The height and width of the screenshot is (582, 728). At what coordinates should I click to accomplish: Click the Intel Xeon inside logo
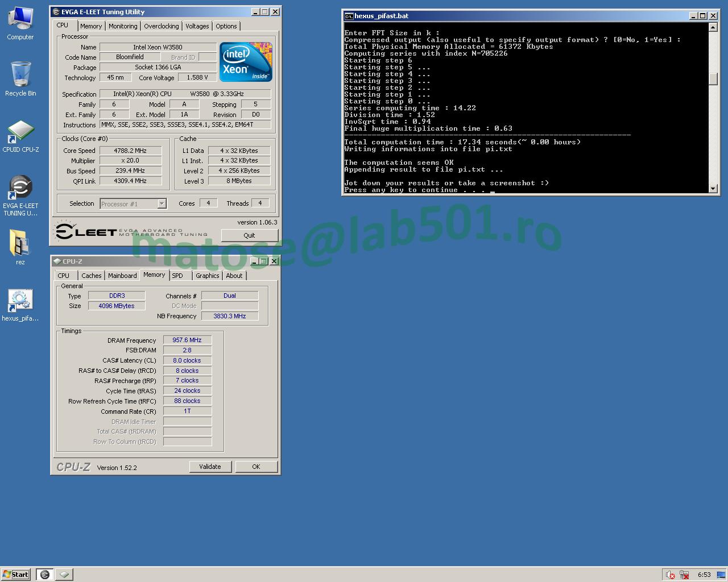click(246, 62)
